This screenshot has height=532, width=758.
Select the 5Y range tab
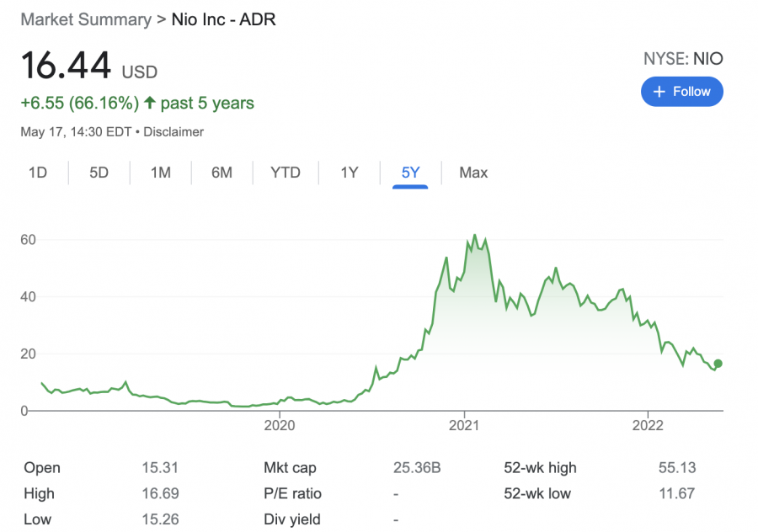tap(410, 173)
